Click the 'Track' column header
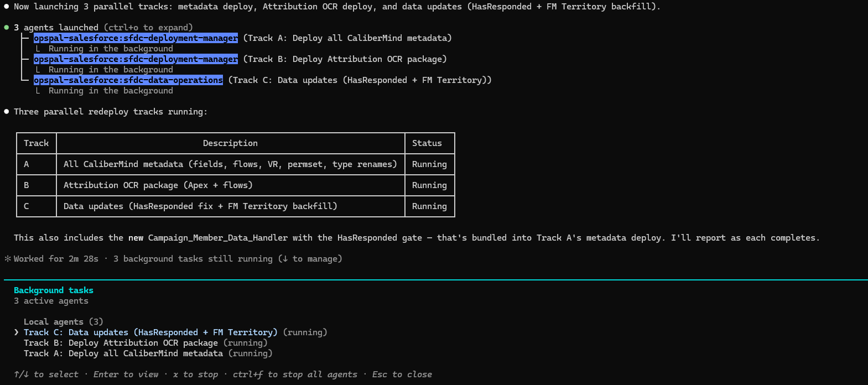The image size is (868, 385). point(37,143)
